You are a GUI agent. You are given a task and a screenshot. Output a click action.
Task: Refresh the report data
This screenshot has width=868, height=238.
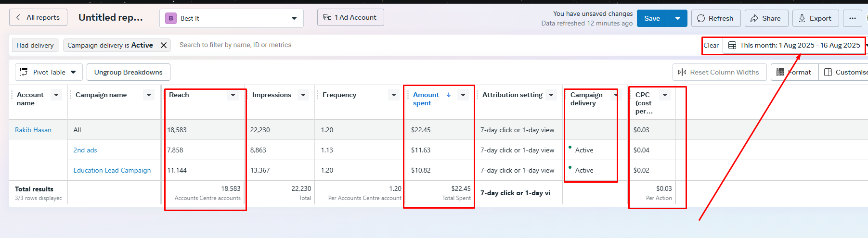[715, 18]
